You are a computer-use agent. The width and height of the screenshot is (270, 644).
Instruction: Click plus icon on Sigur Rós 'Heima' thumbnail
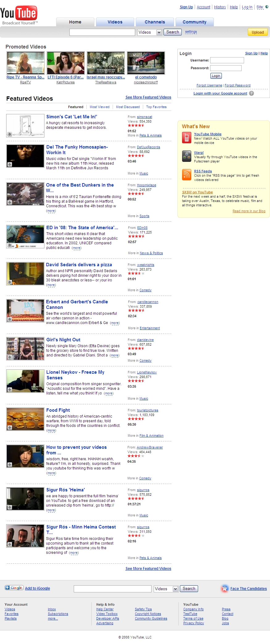pyautogui.click(x=10, y=507)
